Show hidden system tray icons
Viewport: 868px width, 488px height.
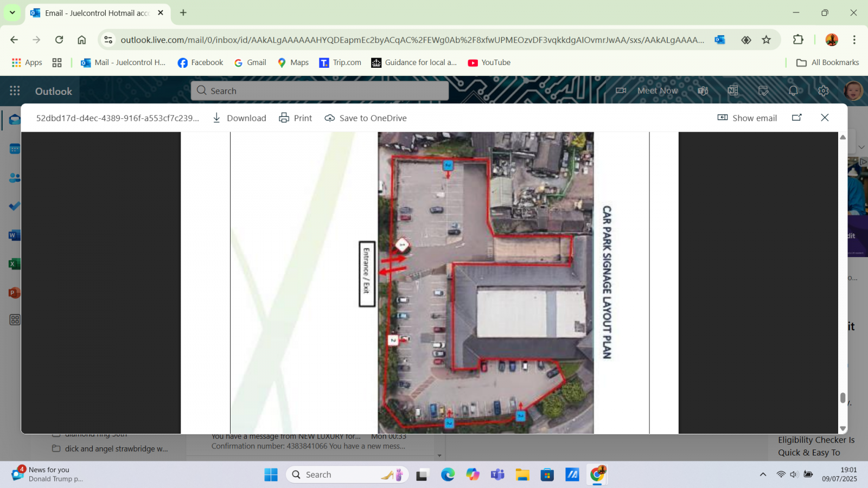pos(763,474)
